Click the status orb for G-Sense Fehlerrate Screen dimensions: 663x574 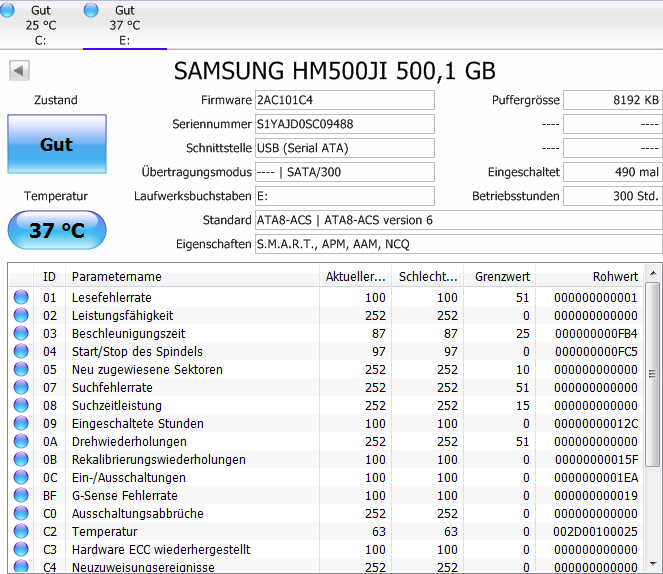(21, 495)
